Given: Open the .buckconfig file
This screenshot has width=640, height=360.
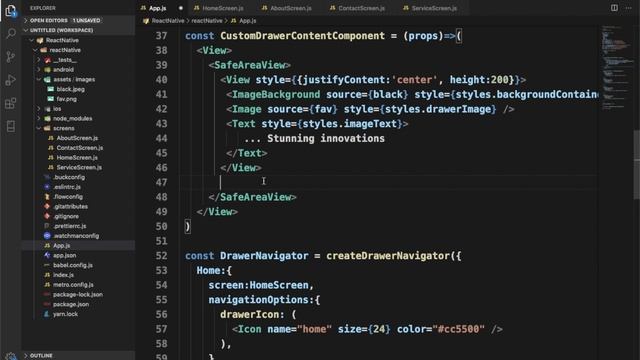Looking at the screenshot, I should coord(69,177).
